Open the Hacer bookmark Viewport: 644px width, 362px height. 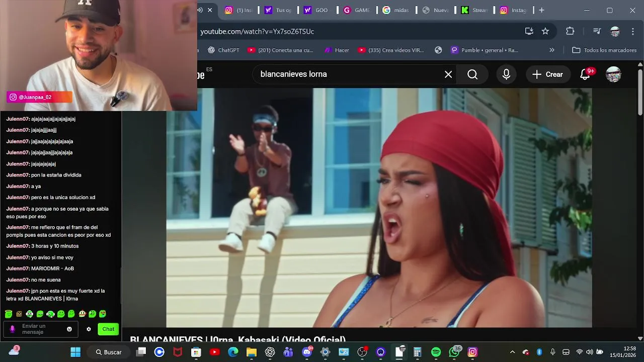click(x=337, y=50)
